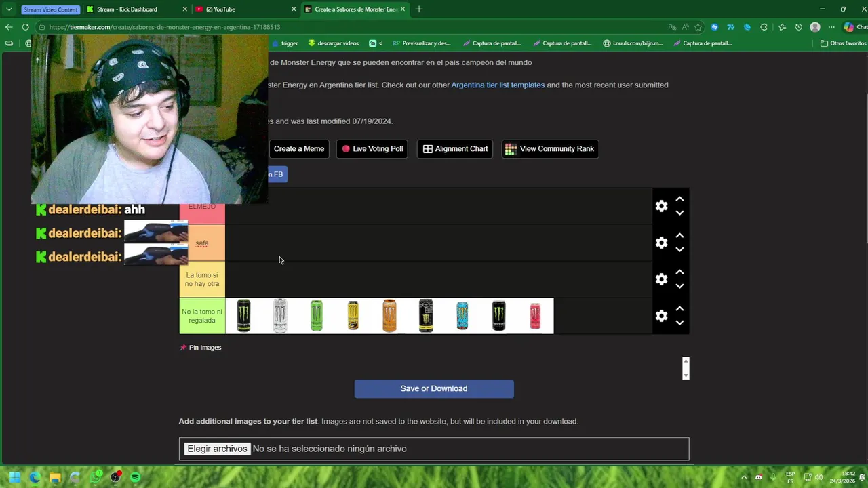Open the Extensions puzzle icon
The image size is (868, 488).
764,27
